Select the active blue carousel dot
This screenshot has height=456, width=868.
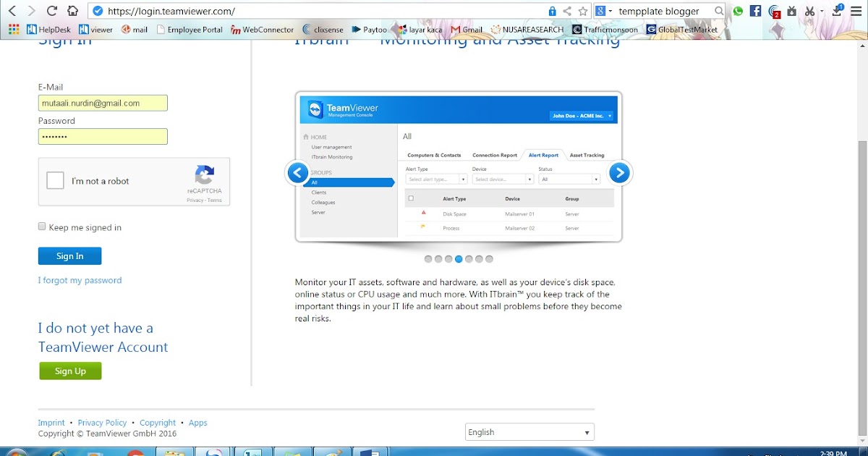click(459, 258)
